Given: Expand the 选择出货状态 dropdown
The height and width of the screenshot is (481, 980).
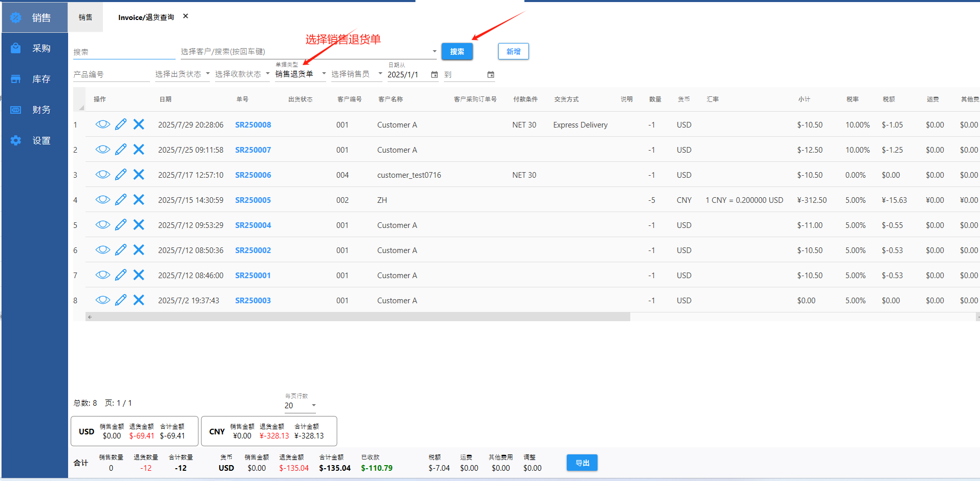Looking at the screenshot, I should (x=182, y=74).
